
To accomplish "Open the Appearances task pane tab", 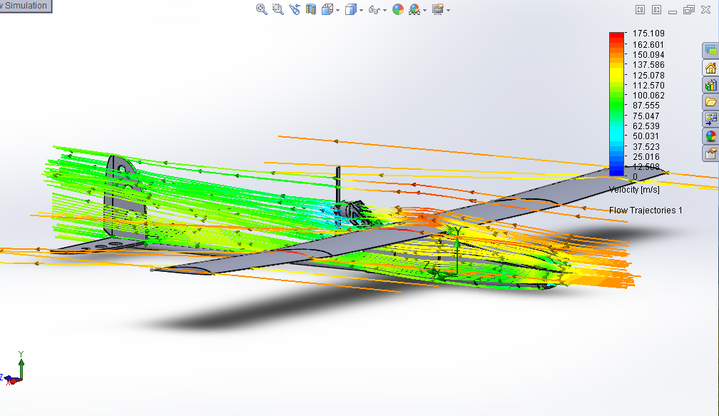I will 711,136.
